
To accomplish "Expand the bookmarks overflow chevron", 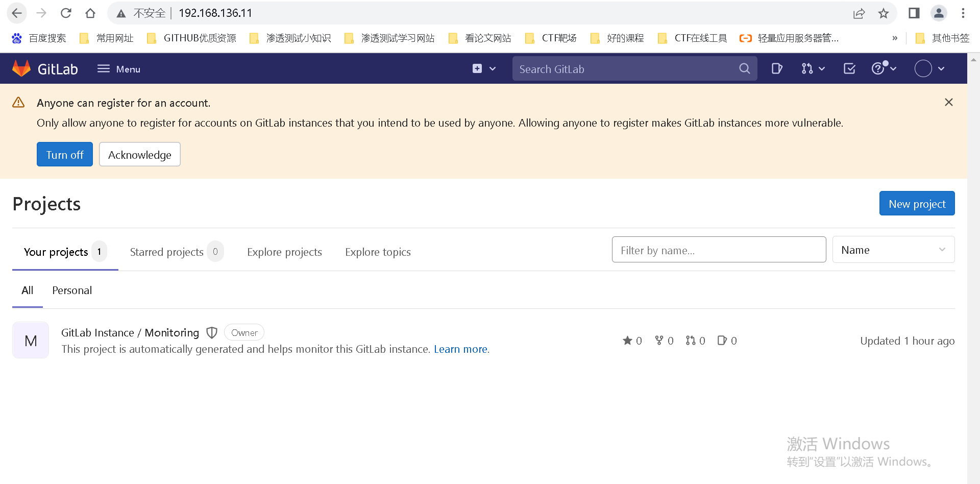I will (895, 38).
